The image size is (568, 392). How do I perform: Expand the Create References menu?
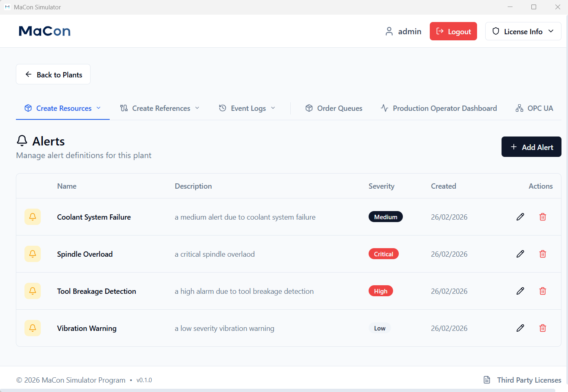(160, 108)
